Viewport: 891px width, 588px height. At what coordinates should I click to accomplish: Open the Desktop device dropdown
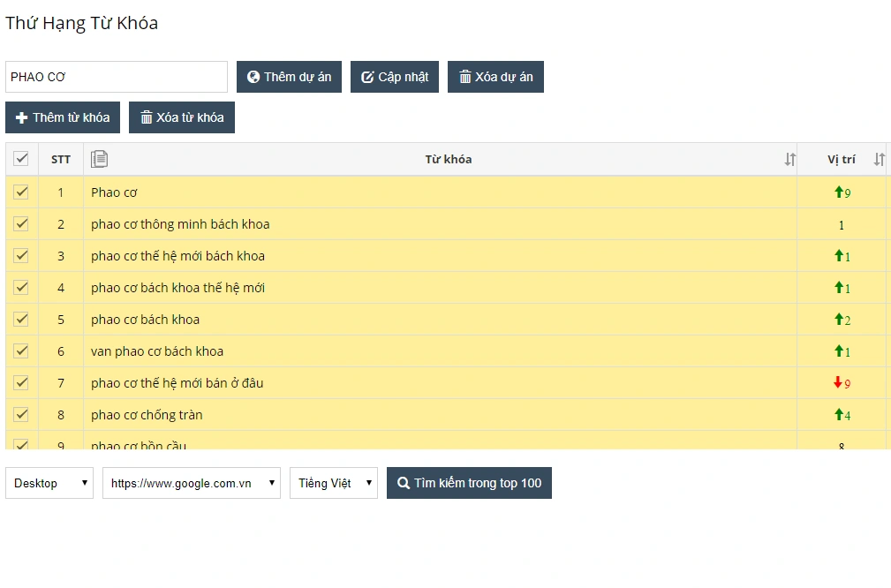(x=49, y=483)
